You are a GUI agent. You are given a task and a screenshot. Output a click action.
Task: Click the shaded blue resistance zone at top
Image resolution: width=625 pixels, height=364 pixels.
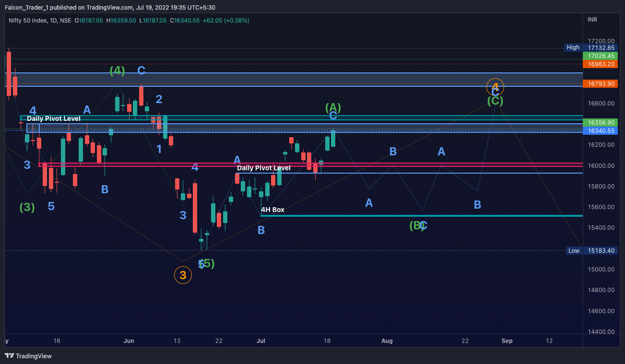tap(294, 80)
